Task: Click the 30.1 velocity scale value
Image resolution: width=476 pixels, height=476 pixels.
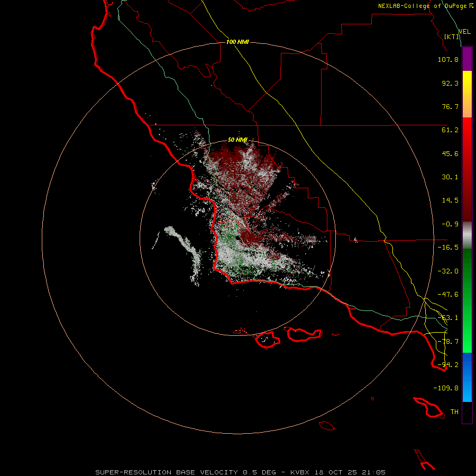Action: pos(450,177)
